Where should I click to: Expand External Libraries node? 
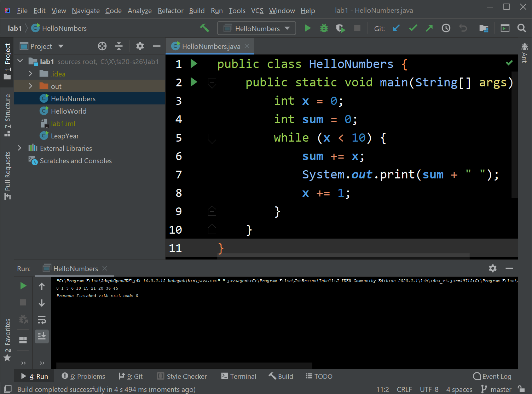point(20,148)
